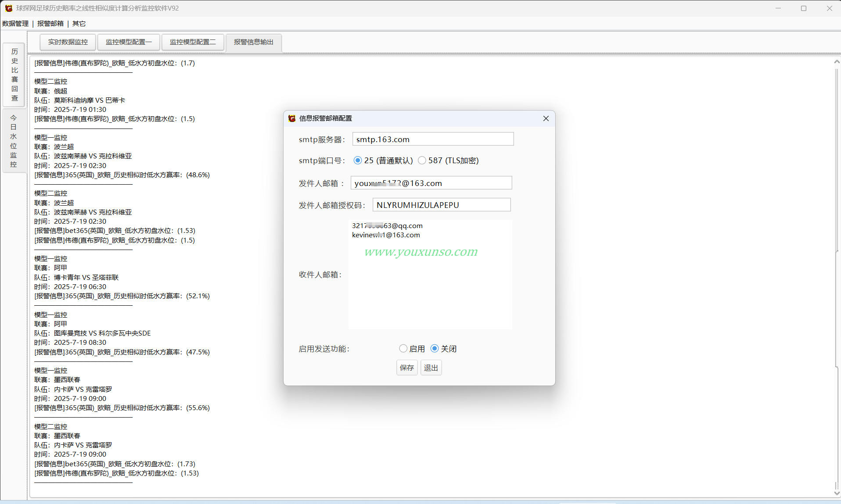Open 历史比赛回查 side tab
Viewport: 841px width, 504px height.
click(x=14, y=75)
